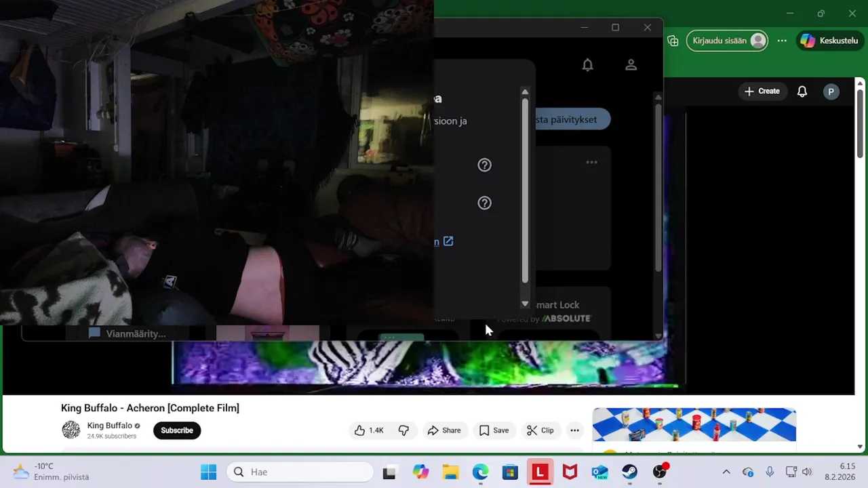The image size is (868, 488).
Task: Open Edge tab actions icon
Action: [673, 41]
